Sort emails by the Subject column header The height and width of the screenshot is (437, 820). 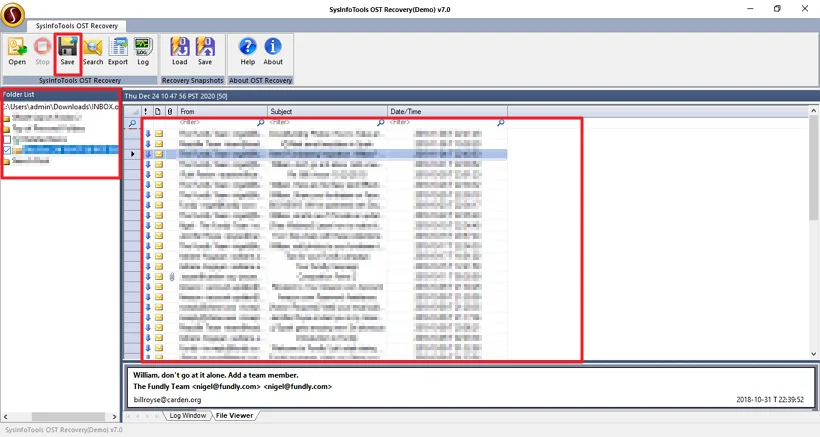click(x=327, y=111)
